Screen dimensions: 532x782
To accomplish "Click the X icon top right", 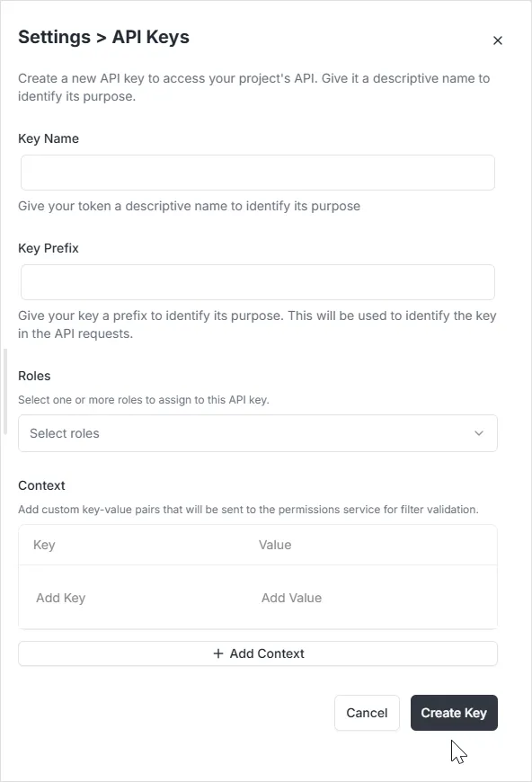I will pyautogui.click(x=498, y=40).
